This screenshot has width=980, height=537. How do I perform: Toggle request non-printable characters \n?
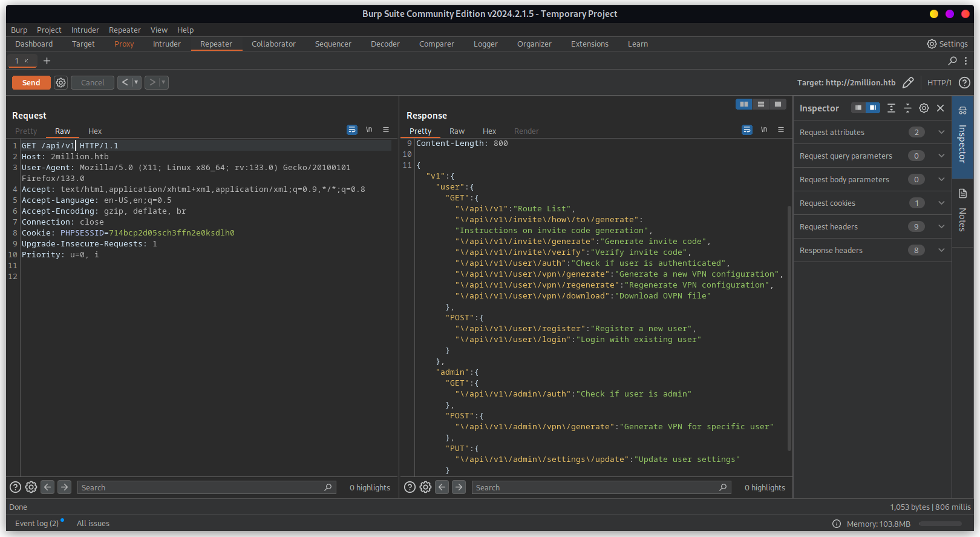point(369,130)
